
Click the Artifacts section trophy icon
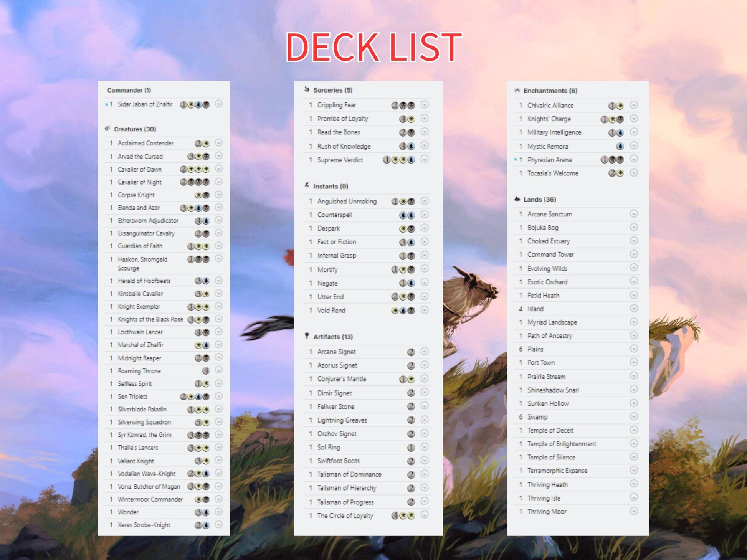tap(307, 336)
